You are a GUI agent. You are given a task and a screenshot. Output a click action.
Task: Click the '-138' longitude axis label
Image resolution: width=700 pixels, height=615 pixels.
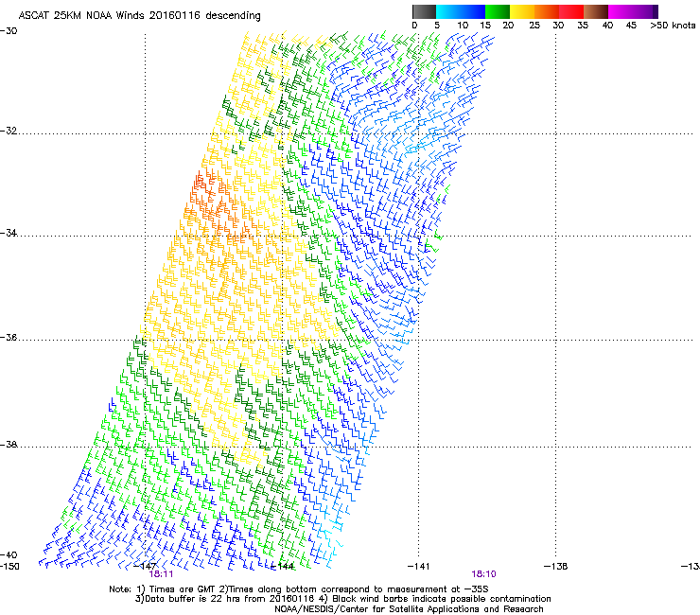tap(556, 567)
